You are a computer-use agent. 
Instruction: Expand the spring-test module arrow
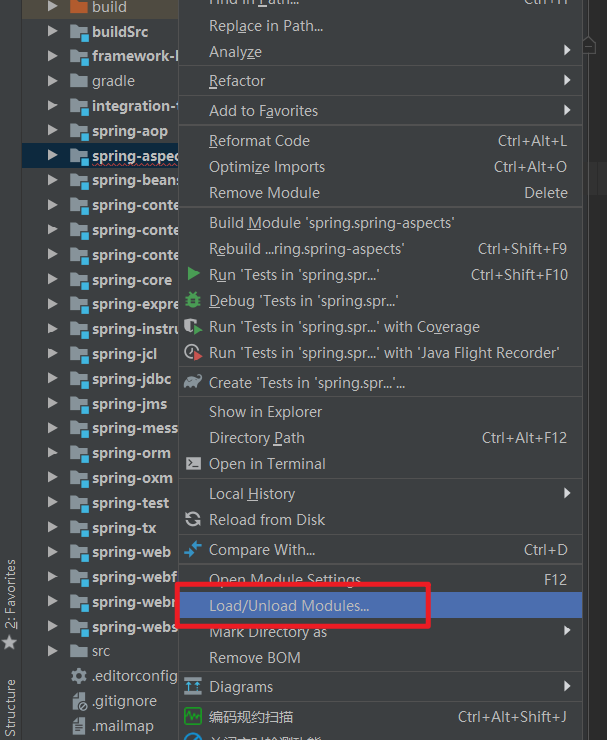pyautogui.click(x=53, y=502)
